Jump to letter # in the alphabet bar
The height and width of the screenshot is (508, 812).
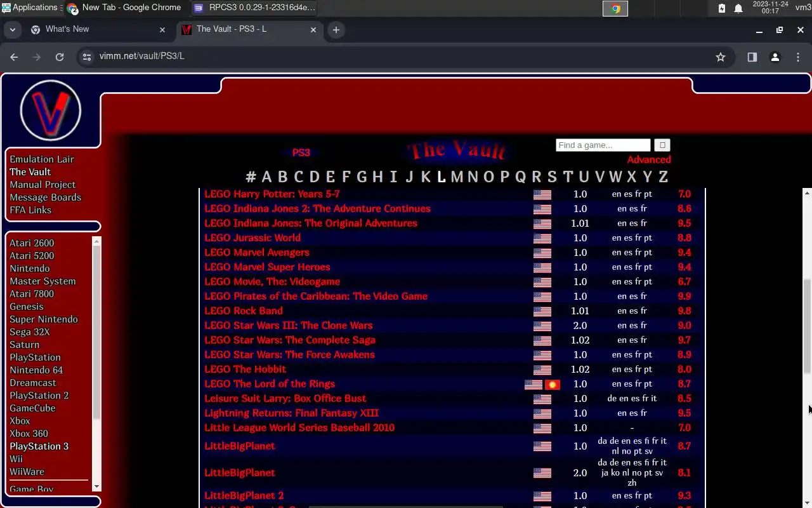(x=251, y=177)
